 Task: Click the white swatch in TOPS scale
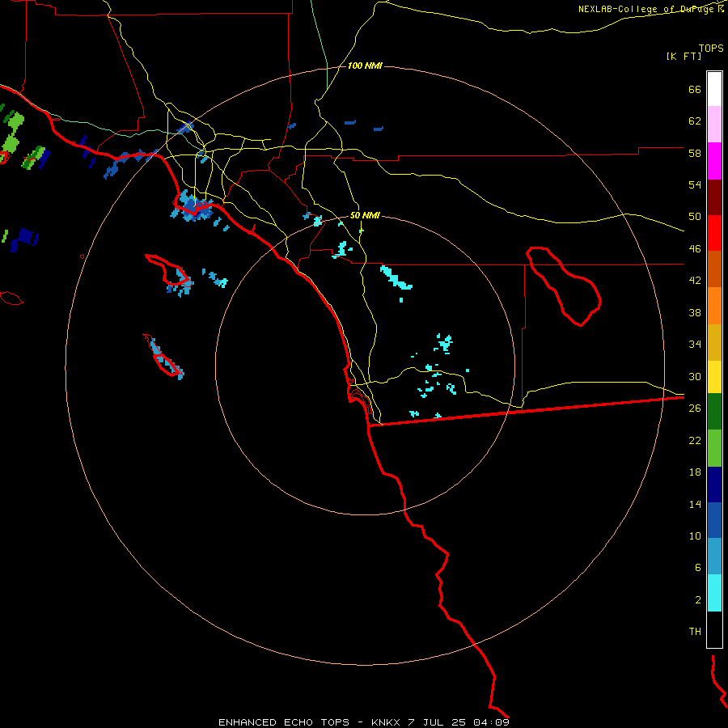pyautogui.click(x=714, y=89)
